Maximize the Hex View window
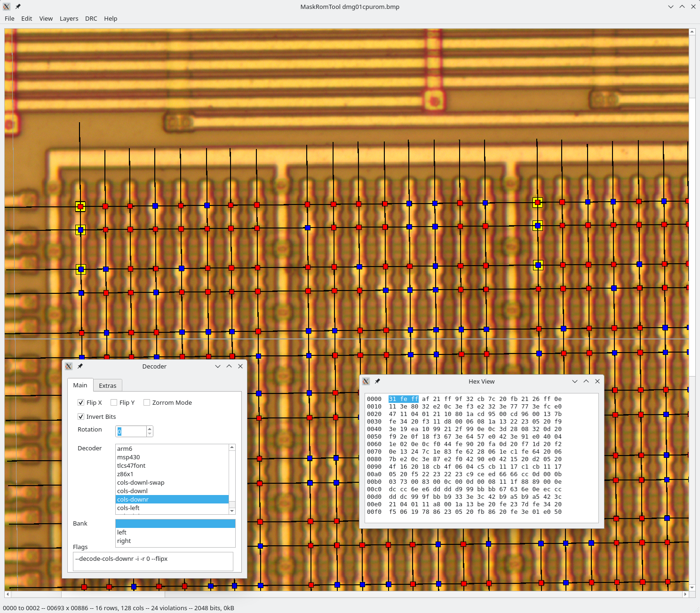The width and height of the screenshot is (700, 613). 586,381
